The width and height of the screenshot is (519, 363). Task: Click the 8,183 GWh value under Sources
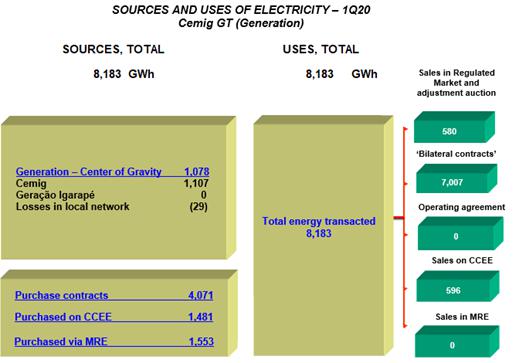(124, 74)
